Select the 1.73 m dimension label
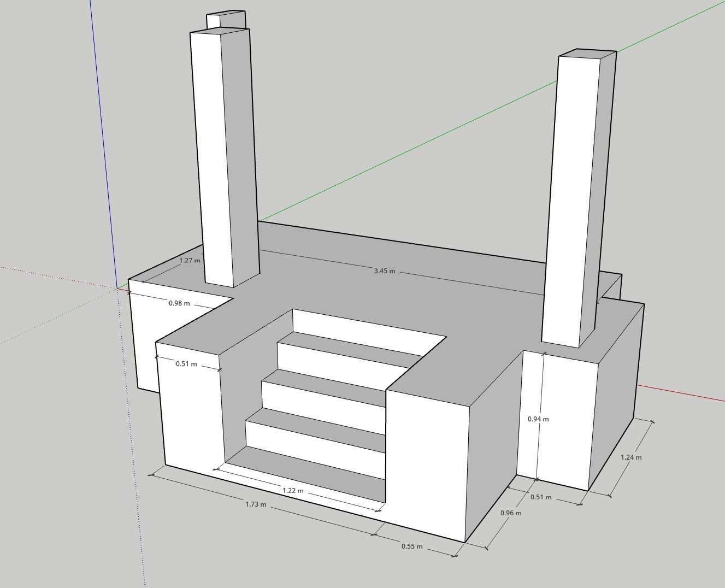The image size is (725, 588). click(x=256, y=504)
